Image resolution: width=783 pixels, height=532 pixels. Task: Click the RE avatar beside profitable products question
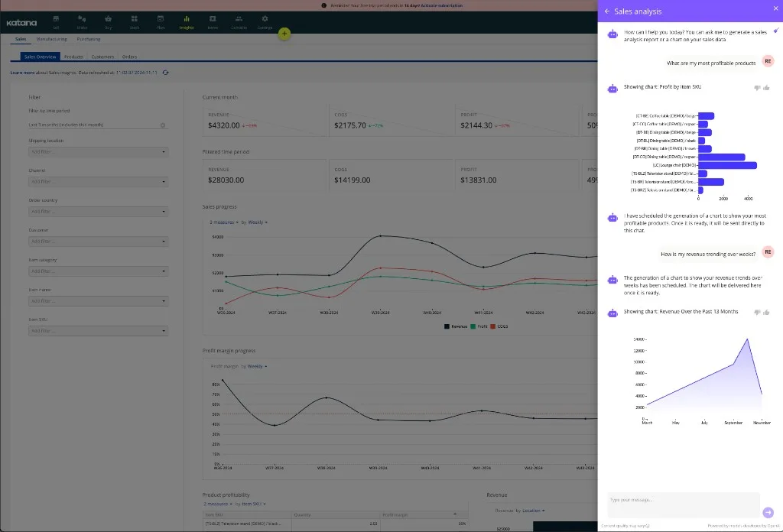click(x=768, y=61)
